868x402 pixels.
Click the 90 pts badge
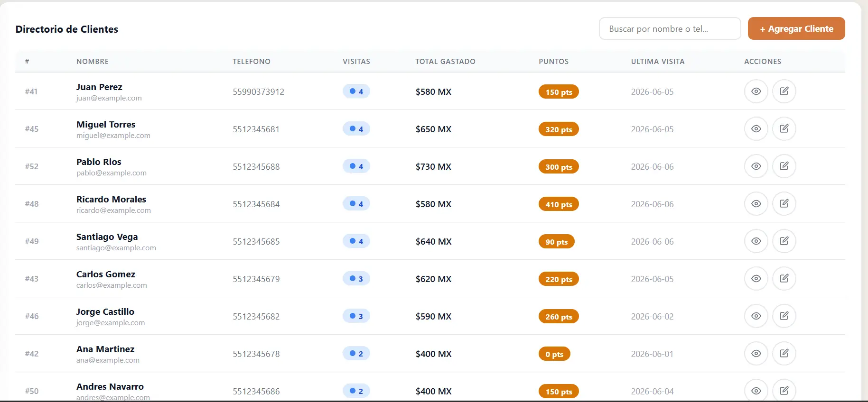(556, 241)
